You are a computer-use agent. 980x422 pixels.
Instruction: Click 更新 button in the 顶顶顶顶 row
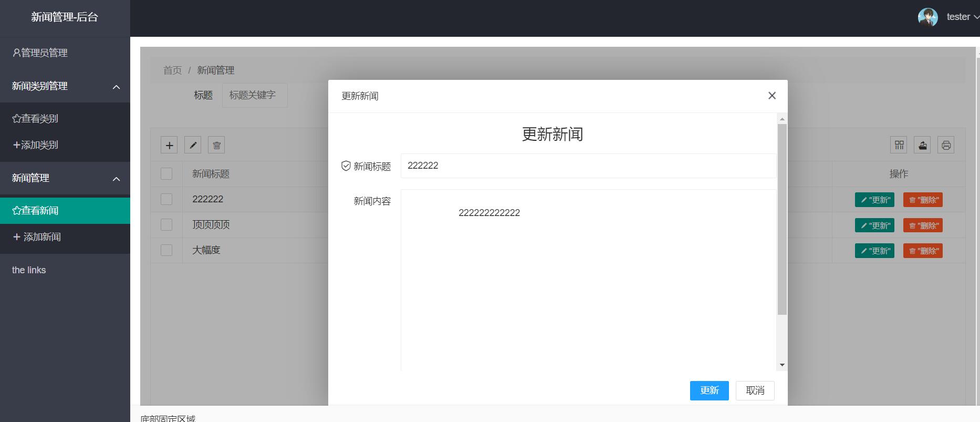tap(874, 225)
